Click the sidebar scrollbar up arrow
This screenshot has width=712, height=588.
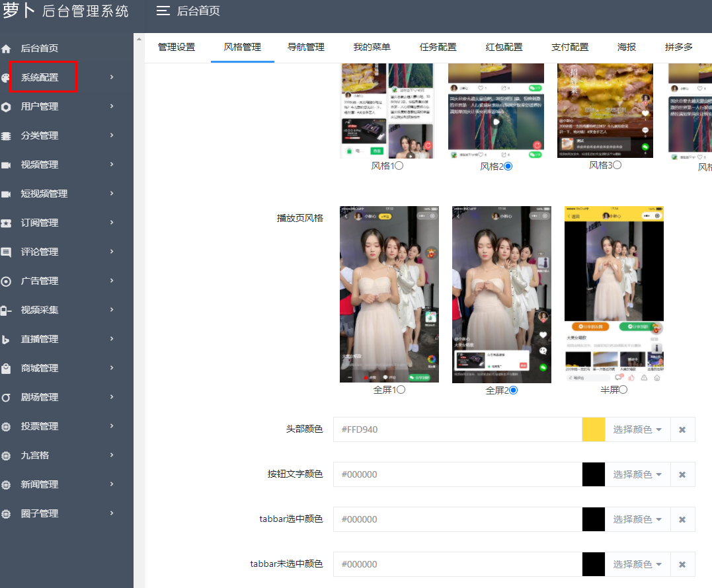139,39
